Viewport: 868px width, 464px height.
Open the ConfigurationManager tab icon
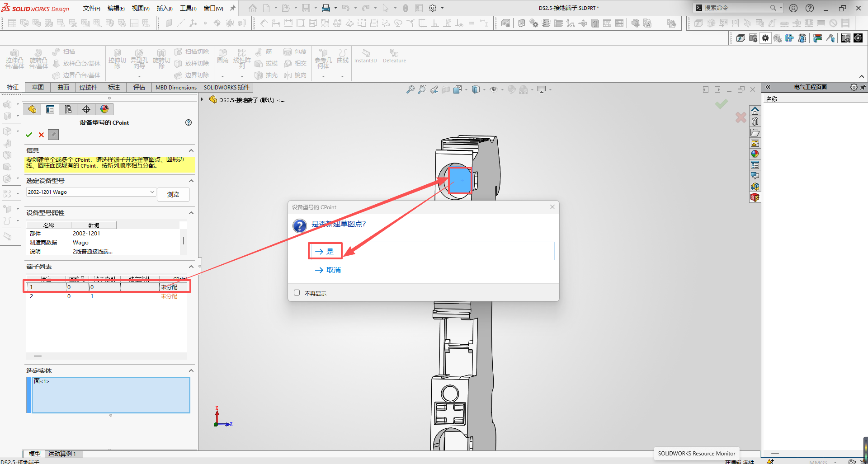click(68, 109)
